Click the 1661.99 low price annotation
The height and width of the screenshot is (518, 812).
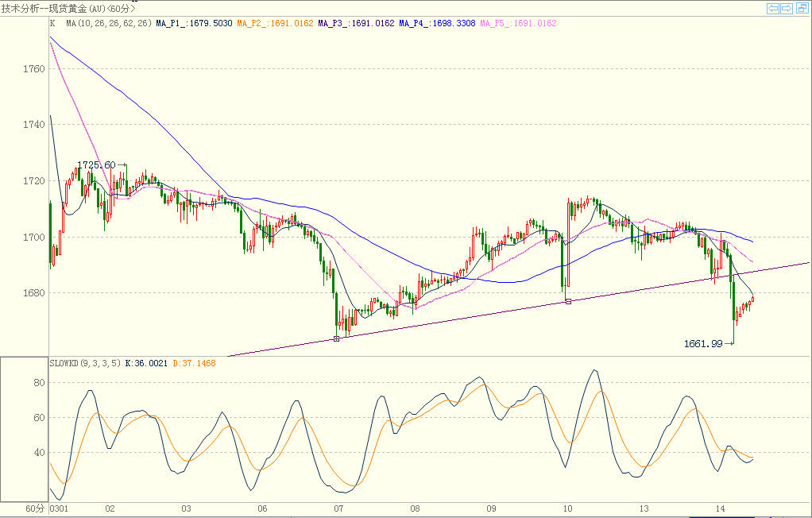[x=703, y=343]
